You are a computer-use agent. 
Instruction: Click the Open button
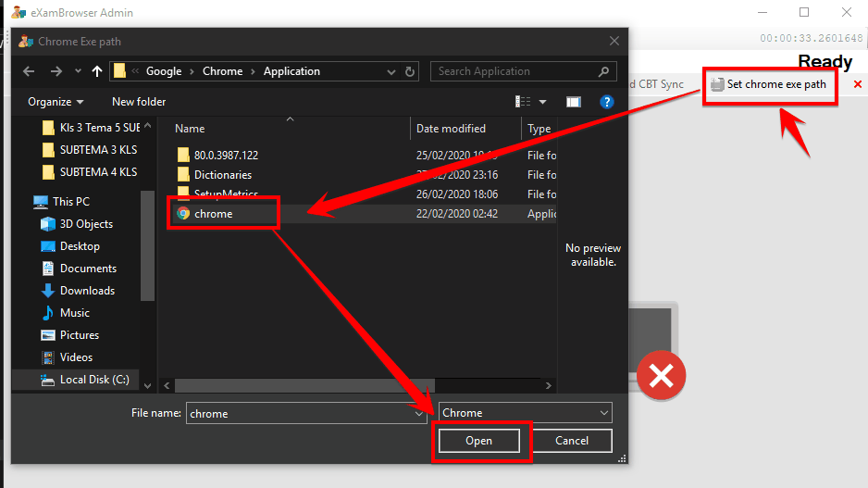pyautogui.click(x=478, y=441)
